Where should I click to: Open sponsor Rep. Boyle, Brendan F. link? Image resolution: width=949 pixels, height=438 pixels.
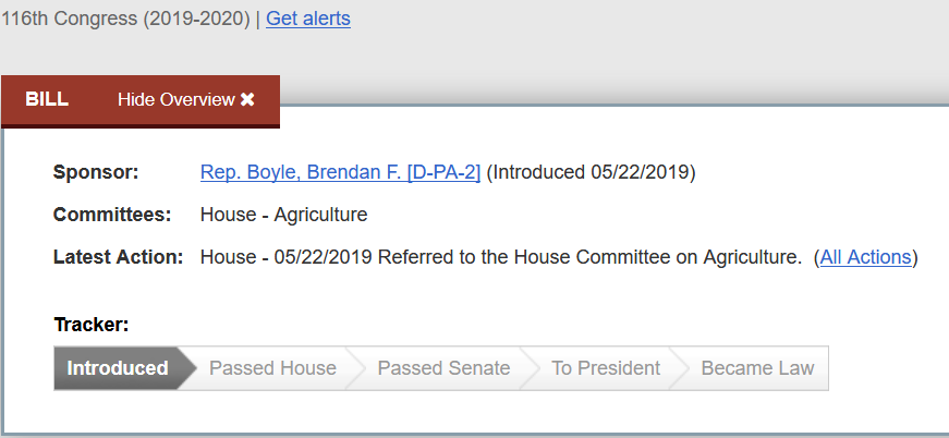340,172
